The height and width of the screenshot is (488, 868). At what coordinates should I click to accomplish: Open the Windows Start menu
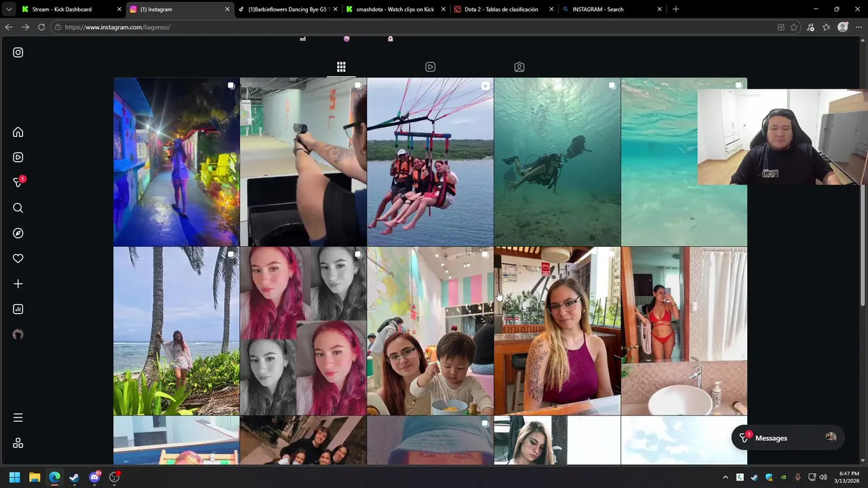pos(14,477)
